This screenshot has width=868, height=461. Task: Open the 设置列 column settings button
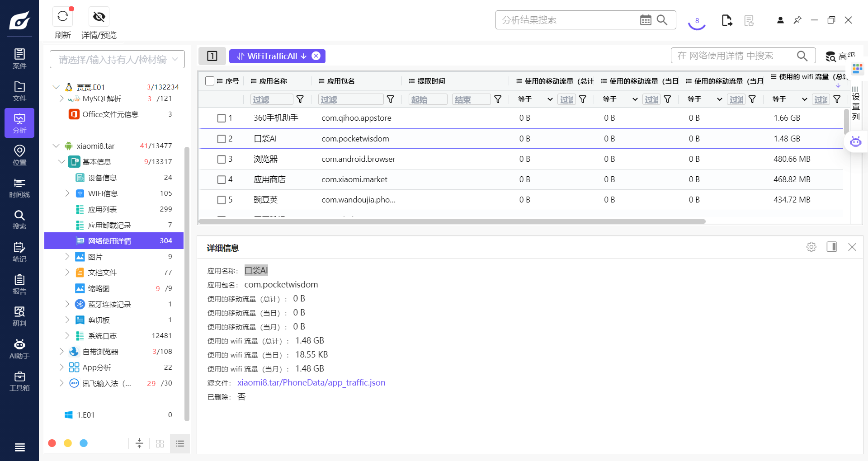pyautogui.click(x=856, y=103)
